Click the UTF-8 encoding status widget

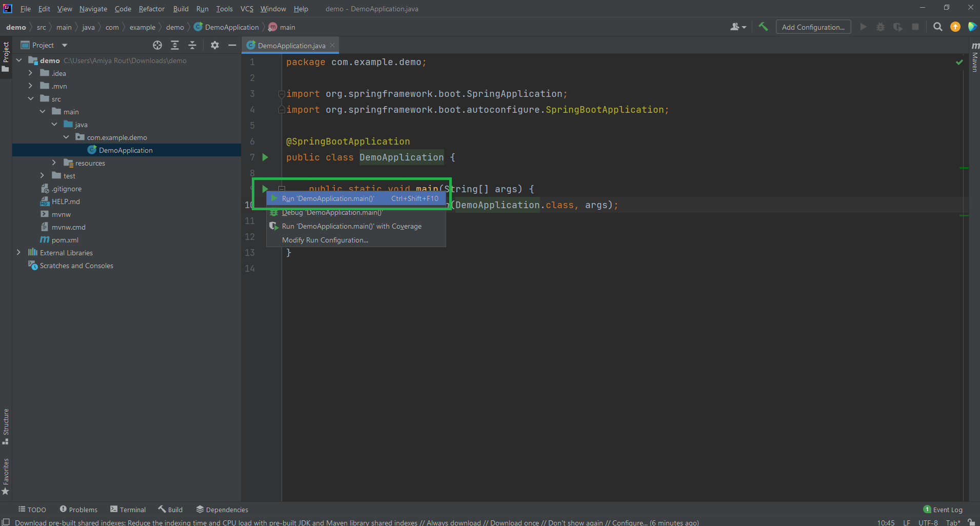pos(928,522)
